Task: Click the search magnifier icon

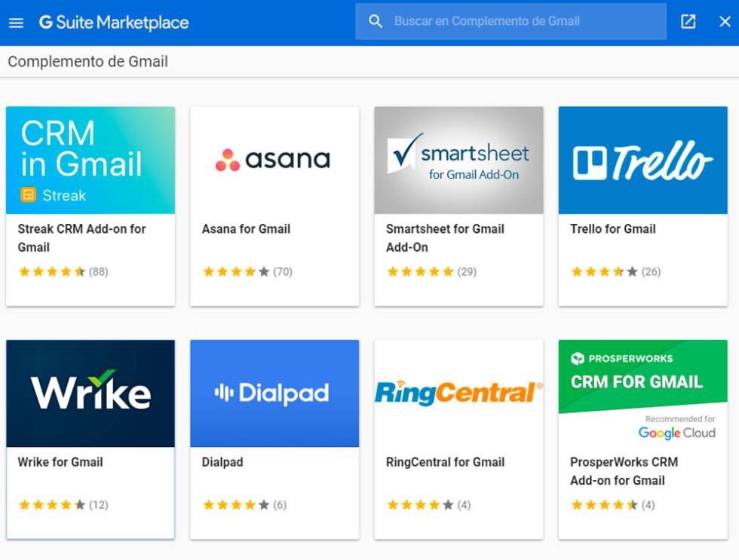Action: point(376,21)
